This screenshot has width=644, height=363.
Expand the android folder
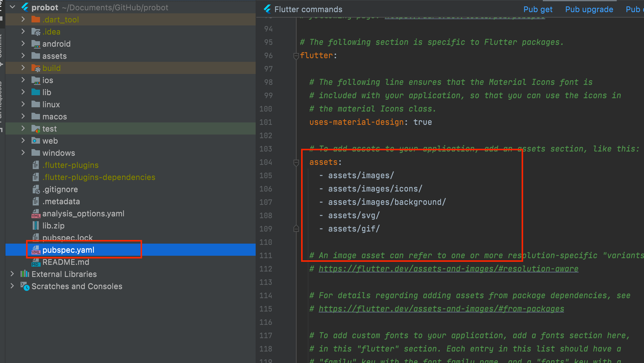point(23,44)
